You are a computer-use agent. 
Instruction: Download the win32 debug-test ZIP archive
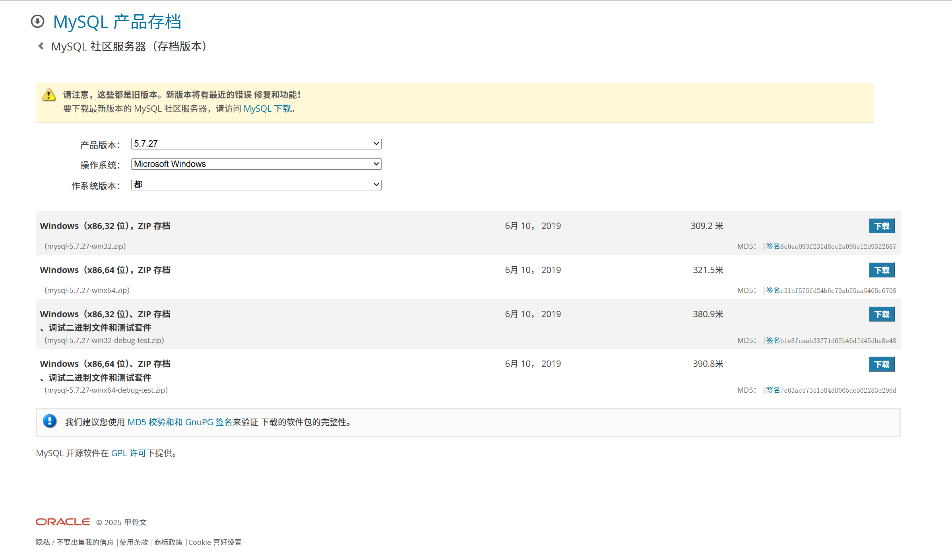pos(881,314)
